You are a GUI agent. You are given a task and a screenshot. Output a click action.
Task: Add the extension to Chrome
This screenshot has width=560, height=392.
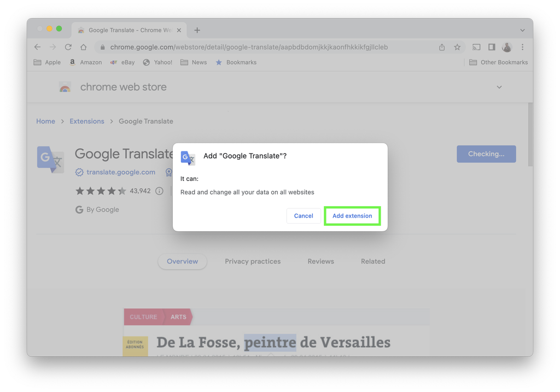click(352, 215)
